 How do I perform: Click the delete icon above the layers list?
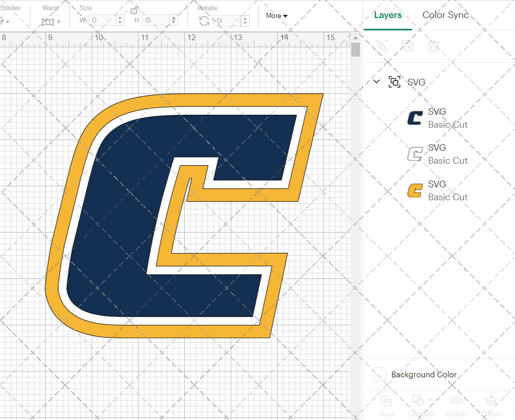433,46
